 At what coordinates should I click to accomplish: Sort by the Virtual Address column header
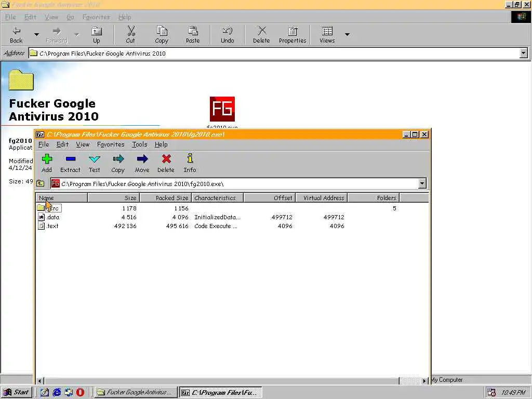(322, 198)
